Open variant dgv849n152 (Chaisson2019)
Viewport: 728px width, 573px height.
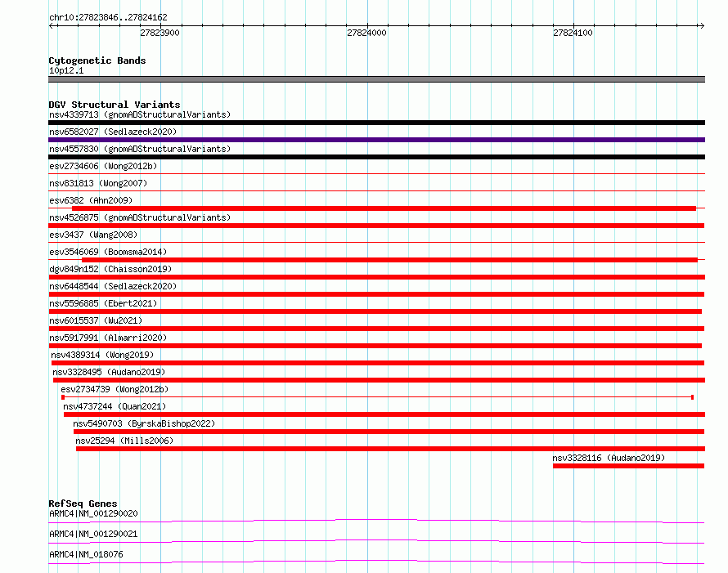tap(110, 269)
